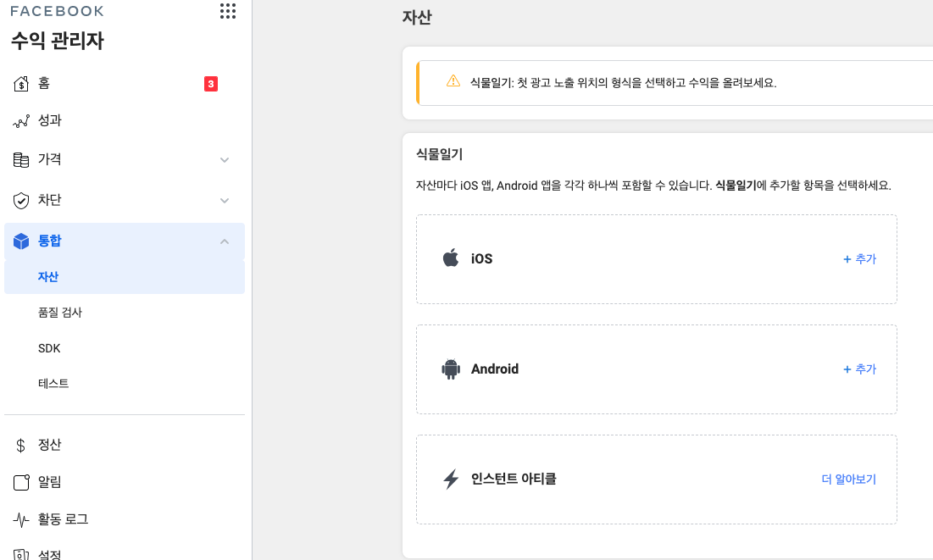Viewport: 933px width, 560px height.
Task: Expand the 차단 menu chevron
Action: click(x=225, y=201)
